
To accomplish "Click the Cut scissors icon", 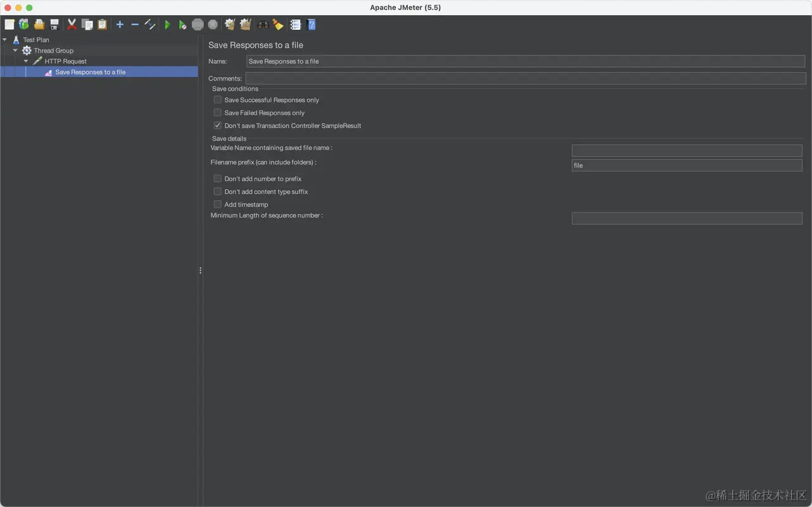I will coord(72,25).
